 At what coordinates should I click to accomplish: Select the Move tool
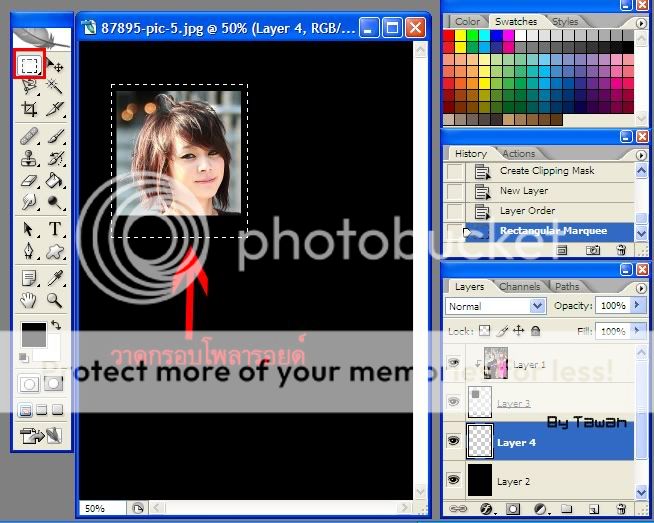(55, 65)
